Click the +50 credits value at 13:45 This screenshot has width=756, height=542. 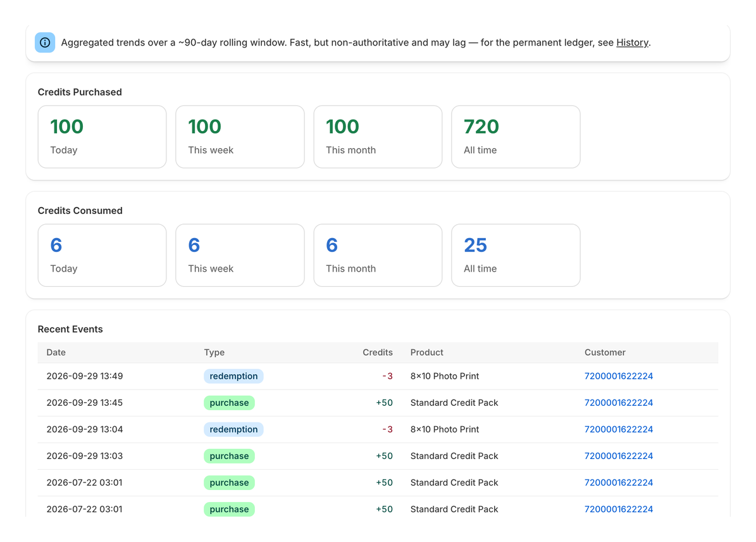coord(384,403)
